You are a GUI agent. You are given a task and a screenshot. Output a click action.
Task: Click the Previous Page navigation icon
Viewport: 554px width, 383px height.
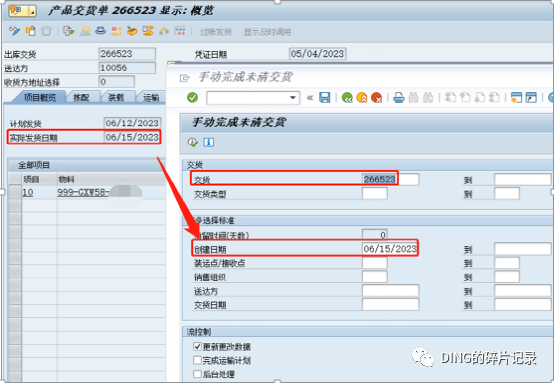(x=465, y=98)
